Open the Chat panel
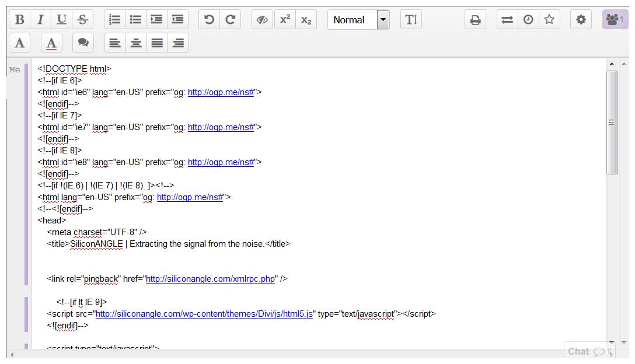The image size is (635, 364). 589,351
